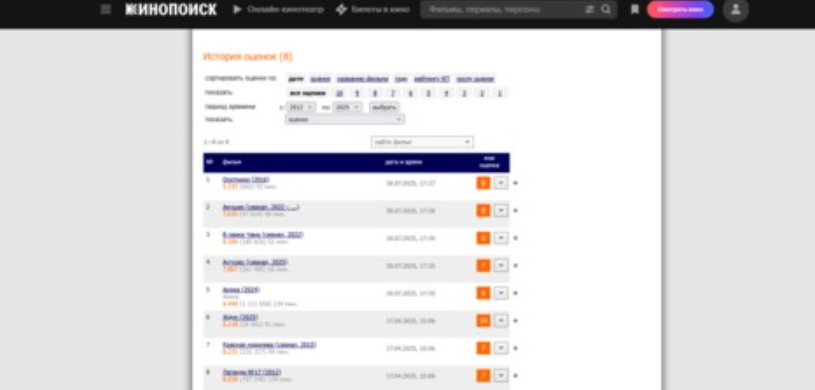Filter to films rated 9

357,93
